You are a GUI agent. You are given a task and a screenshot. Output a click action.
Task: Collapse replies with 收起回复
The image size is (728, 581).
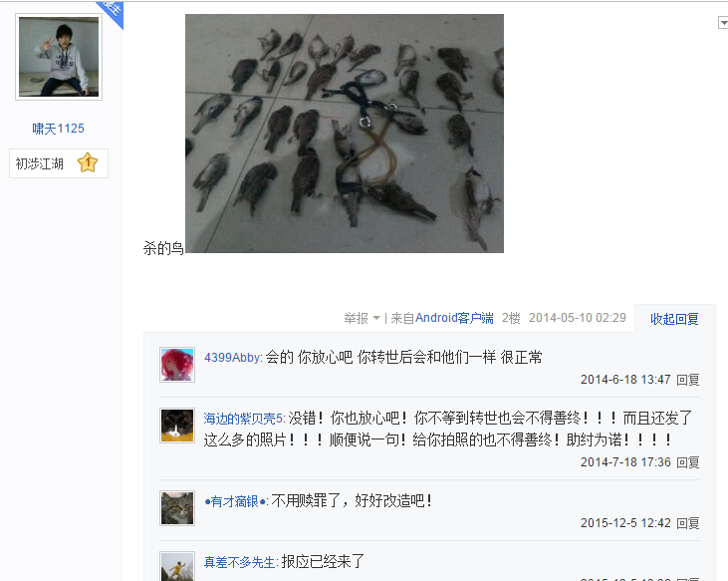[x=674, y=319]
